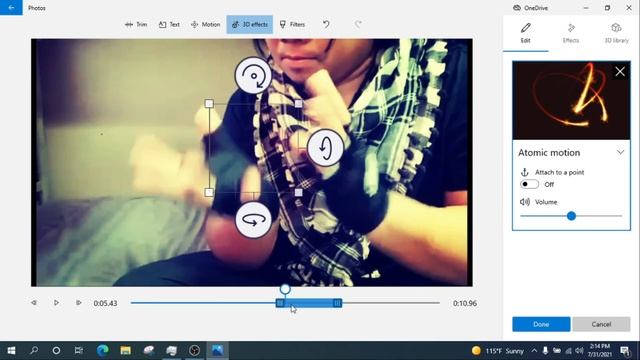Screen dimensions: 640x360
Task: Open the Filters tool
Action: 292,24
